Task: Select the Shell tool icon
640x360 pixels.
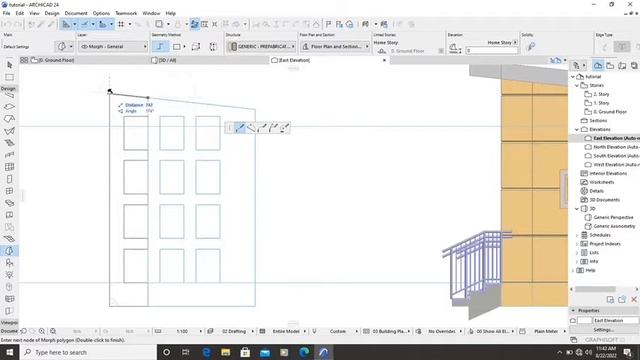Action: coord(9,131)
